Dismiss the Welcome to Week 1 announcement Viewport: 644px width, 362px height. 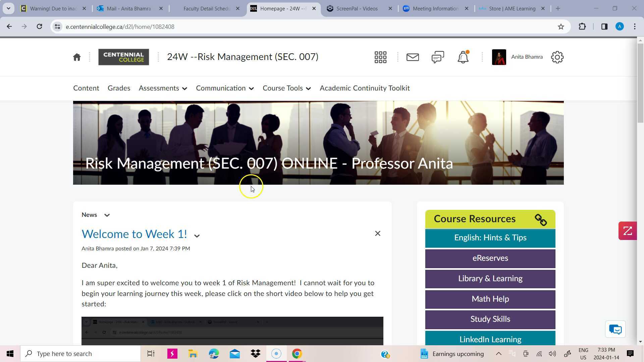377,233
